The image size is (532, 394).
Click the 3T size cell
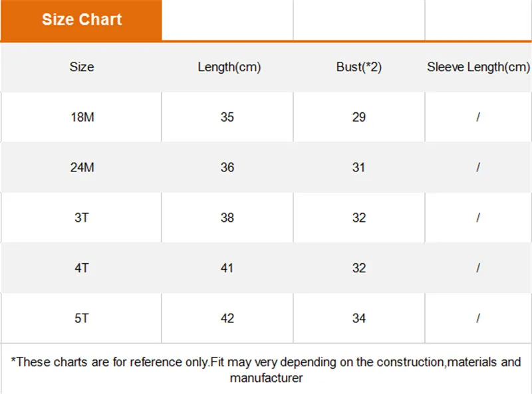click(x=82, y=217)
